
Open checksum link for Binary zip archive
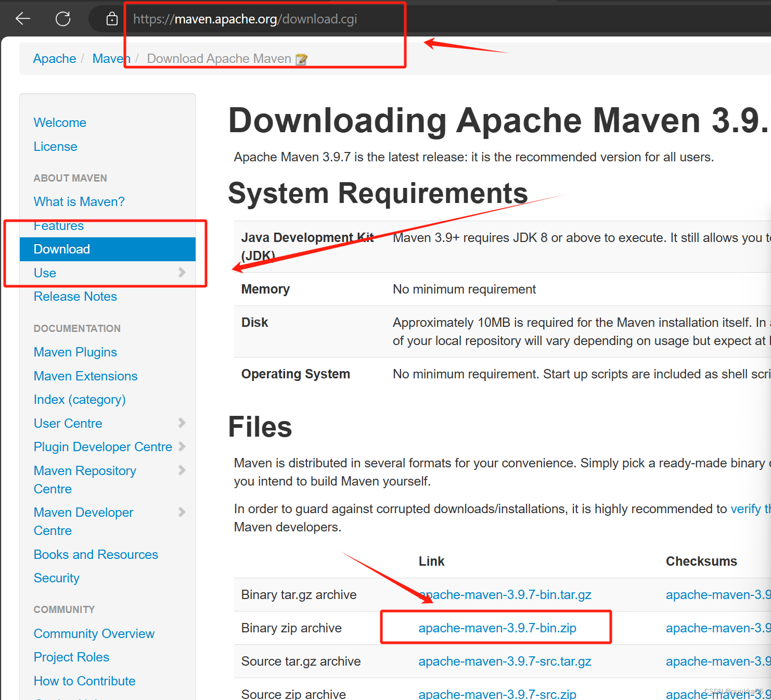(x=718, y=628)
